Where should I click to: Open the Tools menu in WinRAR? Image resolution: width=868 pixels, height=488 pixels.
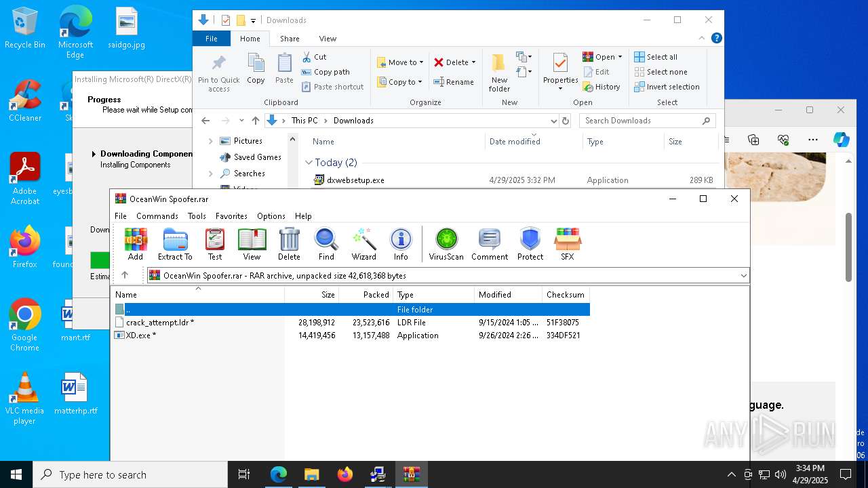coord(197,216)
